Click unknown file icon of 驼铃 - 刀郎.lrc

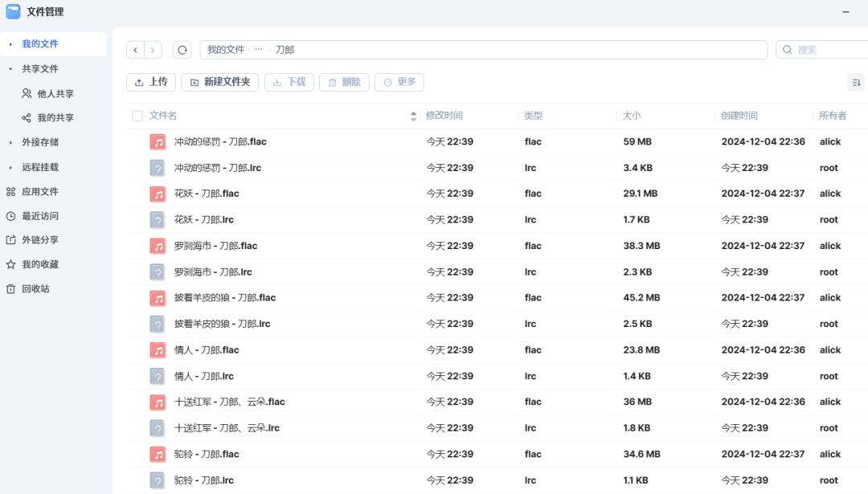pyautogui.click(x=158, y=480)
